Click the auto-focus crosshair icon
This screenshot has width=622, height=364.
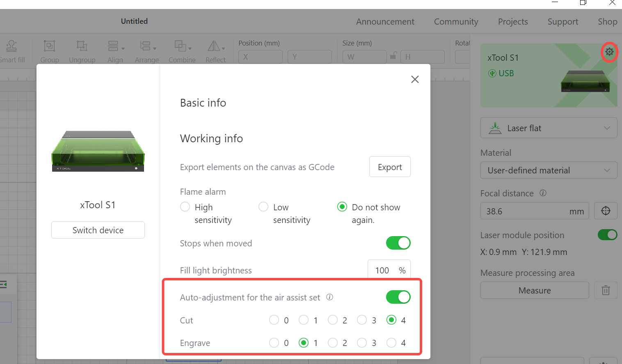pyautogui.click(x=606, y=211)
